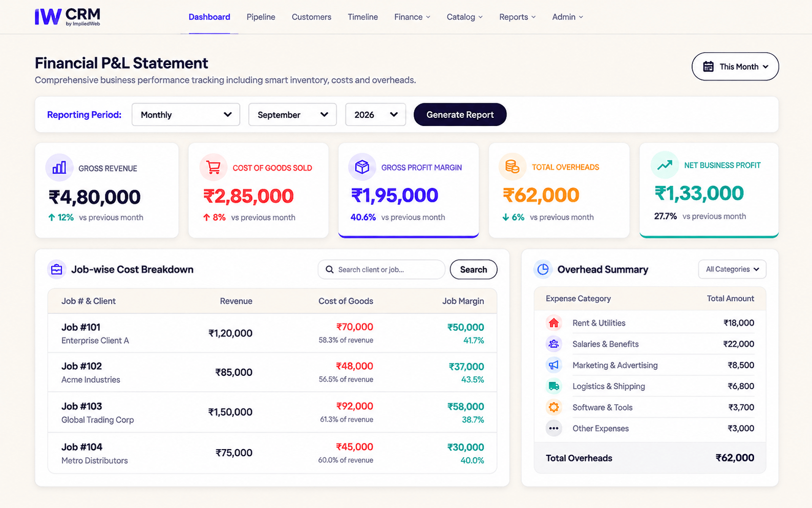
Task: Click the Job Margin column header
Action: point(463,301)
